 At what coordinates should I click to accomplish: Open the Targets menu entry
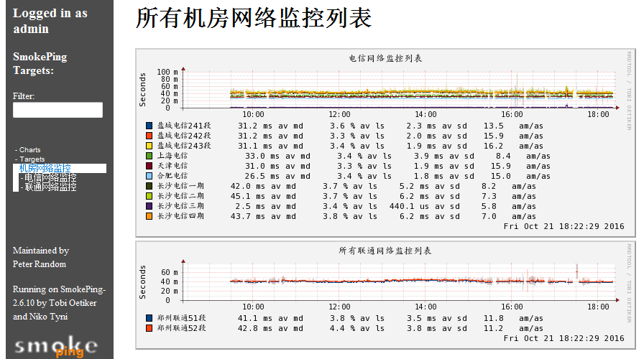click(32, 159)
